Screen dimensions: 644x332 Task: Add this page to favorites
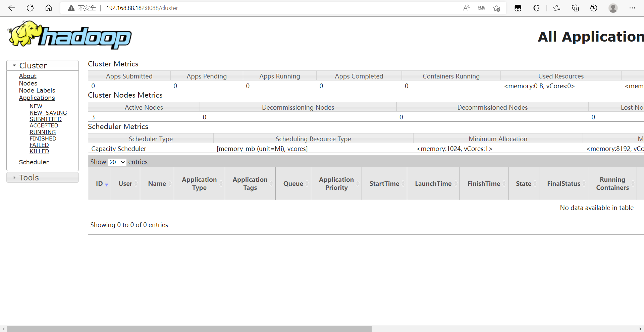click(x=497, y=8)
